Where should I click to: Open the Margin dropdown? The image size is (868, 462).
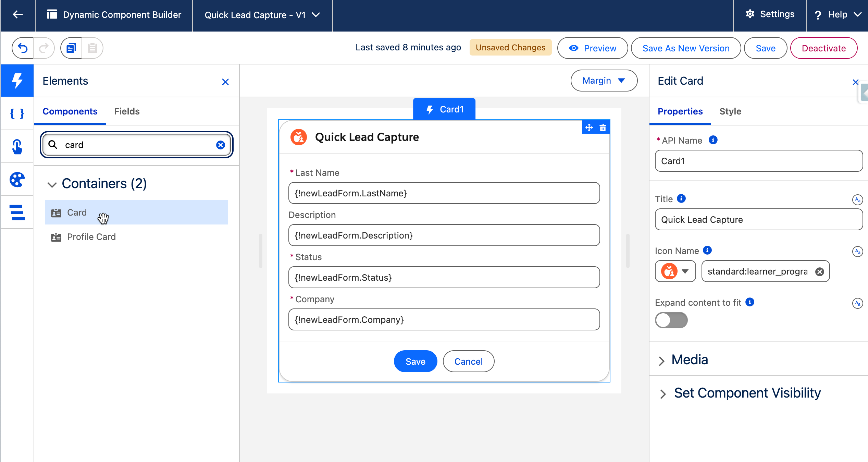coord(604,81)
